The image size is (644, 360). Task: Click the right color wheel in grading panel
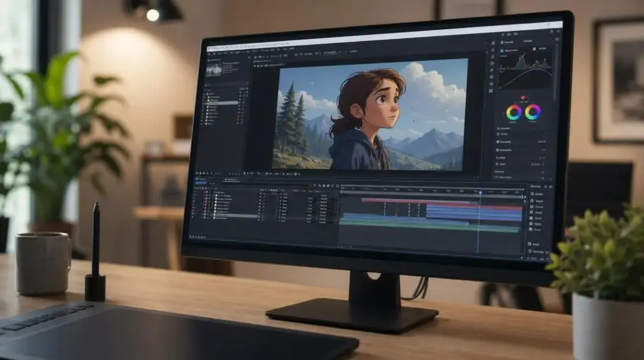point(533,111)
